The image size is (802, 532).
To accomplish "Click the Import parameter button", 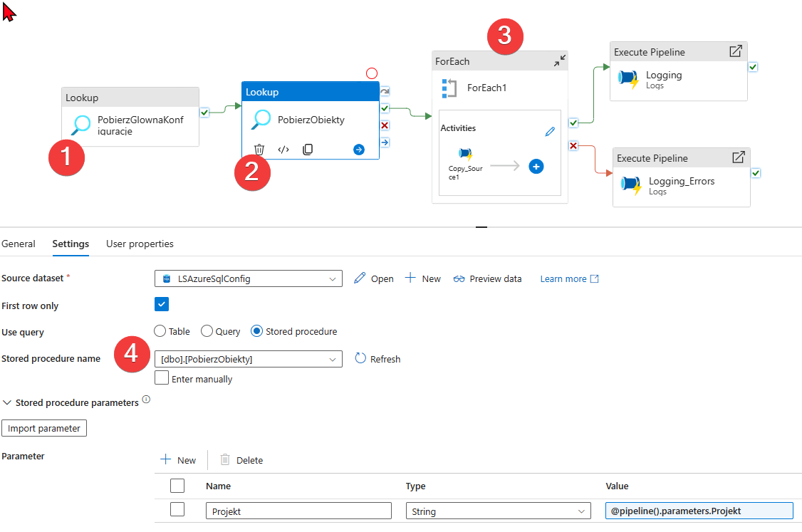I will (x=44, y=428).
